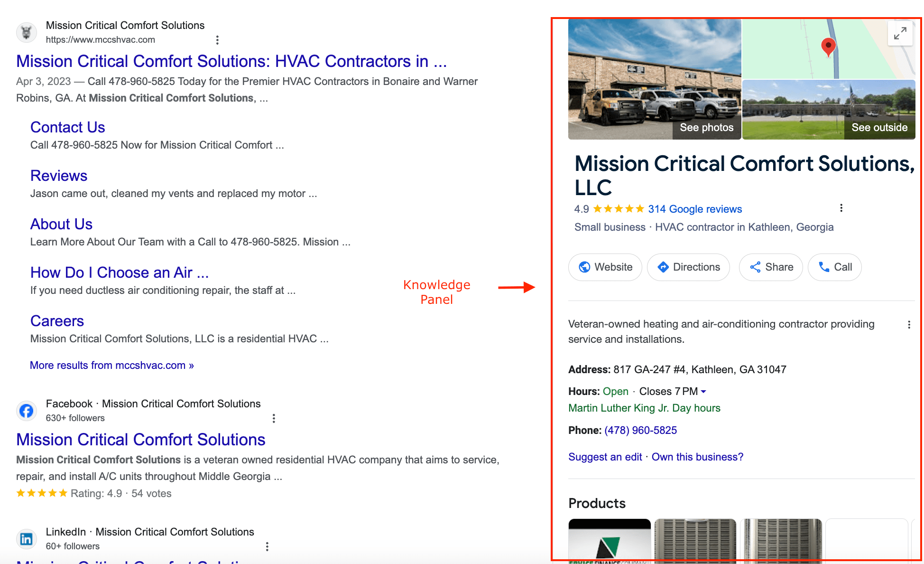Screen dimensions: 924x564
Task: Open the three-dot menu beside mccshvac.com URL
Action: [x=217, y=40]
